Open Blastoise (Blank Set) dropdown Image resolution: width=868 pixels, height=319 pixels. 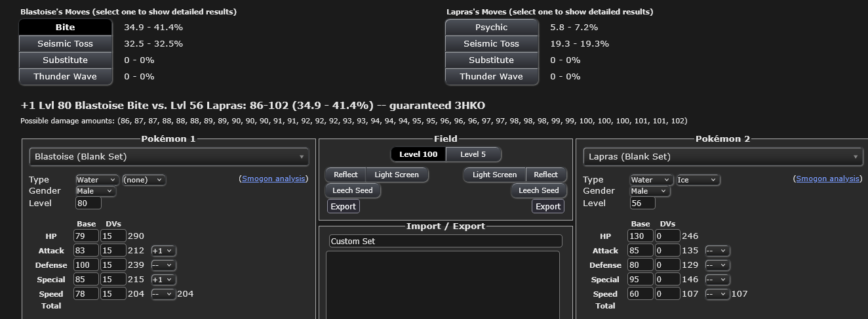(169, 157)
